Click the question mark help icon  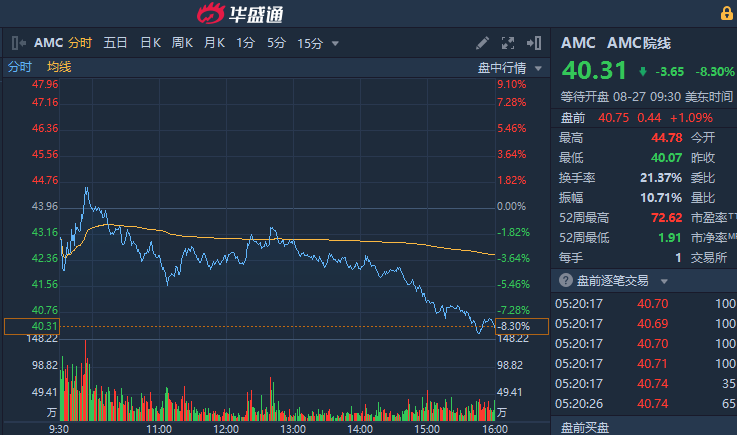tap(567, 282)
